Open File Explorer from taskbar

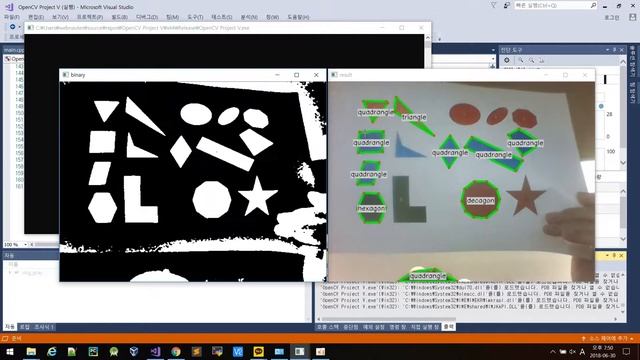(31, 351)
